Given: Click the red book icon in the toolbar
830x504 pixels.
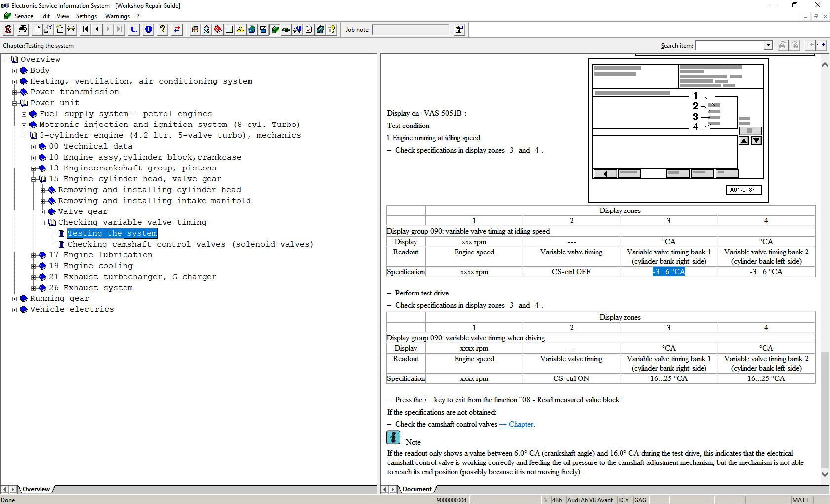Looking at the screenshot, I should tap(218, 29).
